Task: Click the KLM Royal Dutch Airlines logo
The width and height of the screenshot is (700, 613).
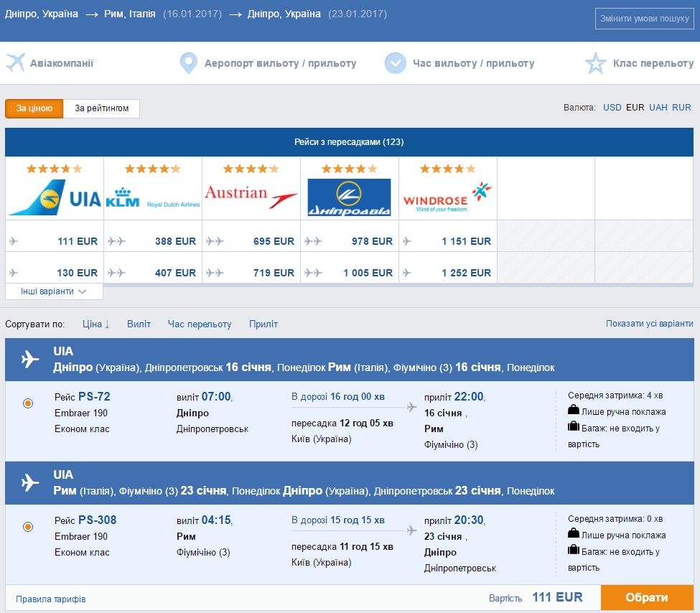Action: pyautogui.click(x=153, y=199)
